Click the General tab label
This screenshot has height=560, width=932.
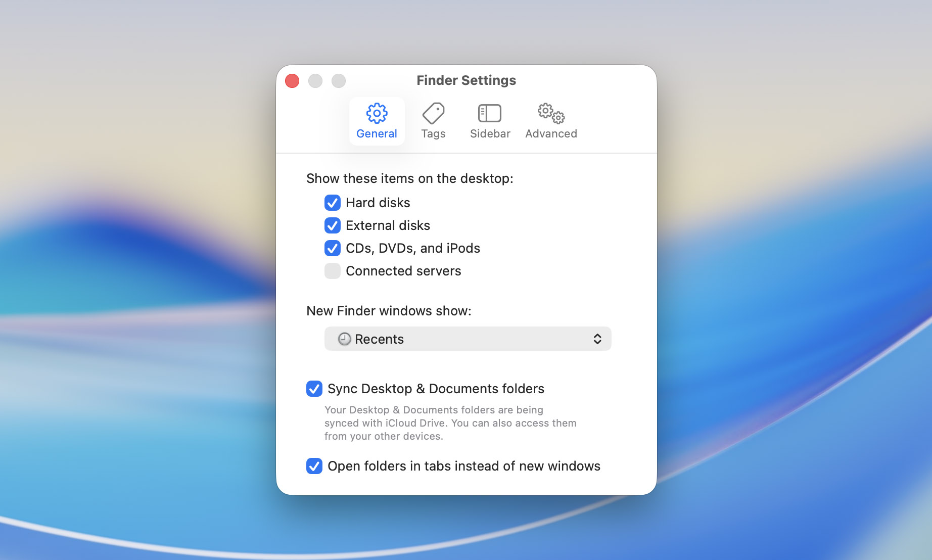[377, 133]
